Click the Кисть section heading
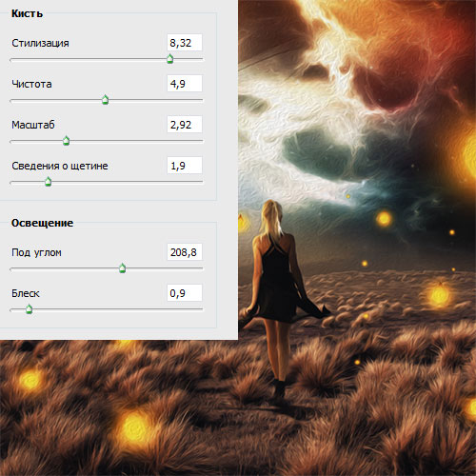 27,13
